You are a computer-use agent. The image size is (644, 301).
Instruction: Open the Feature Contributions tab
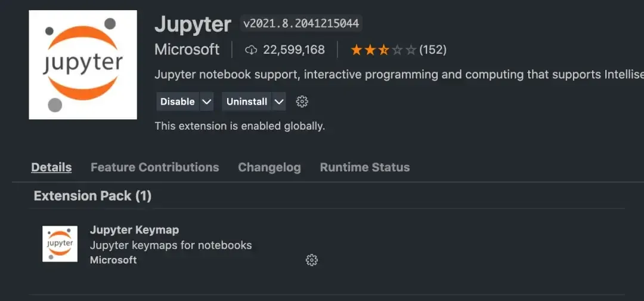(154, 167)
